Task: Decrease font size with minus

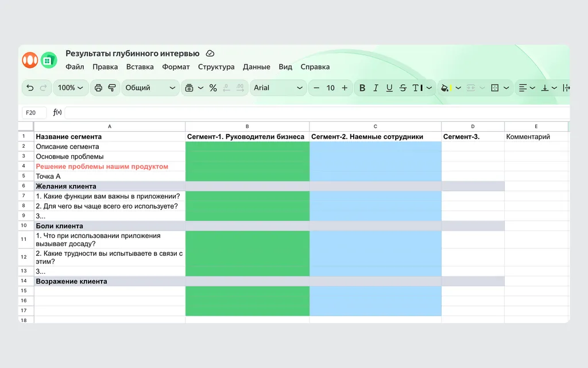Action: click(x=316, y=88)
